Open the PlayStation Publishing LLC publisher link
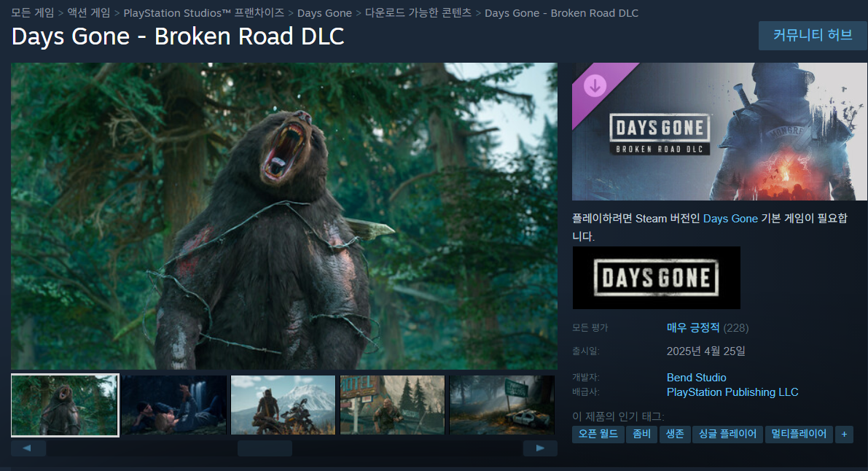868x471 pixels. [x=732, y=392]
